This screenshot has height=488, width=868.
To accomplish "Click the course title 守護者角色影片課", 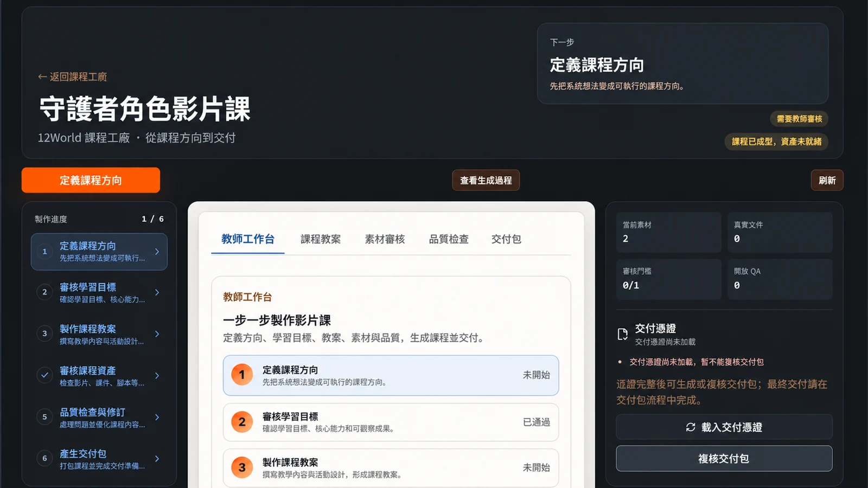I will click(145, 108).
